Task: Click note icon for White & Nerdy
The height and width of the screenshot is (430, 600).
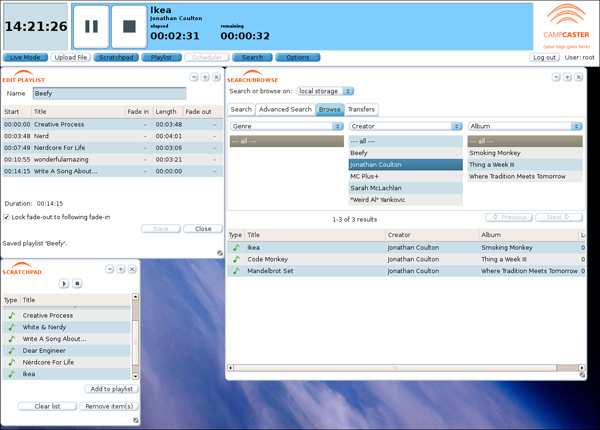Action: click(12, 327)
